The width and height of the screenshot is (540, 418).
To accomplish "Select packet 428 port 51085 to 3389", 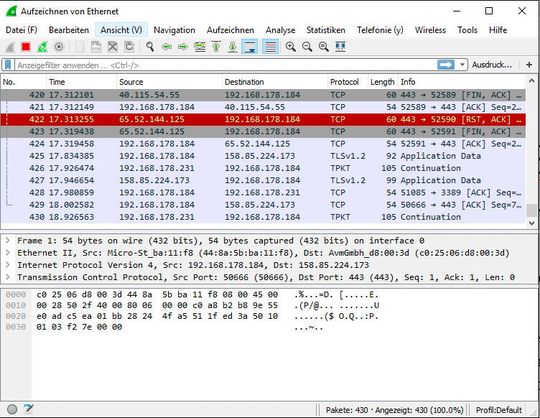I will pyautogui.click(x=263, y=192).
